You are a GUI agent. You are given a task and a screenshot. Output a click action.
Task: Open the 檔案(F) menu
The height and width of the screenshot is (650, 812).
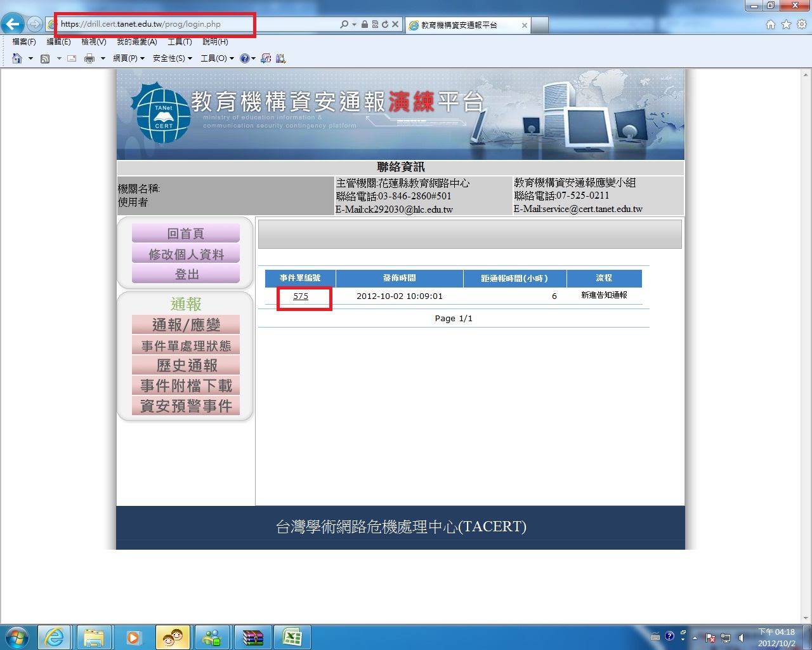coord(24,42)
